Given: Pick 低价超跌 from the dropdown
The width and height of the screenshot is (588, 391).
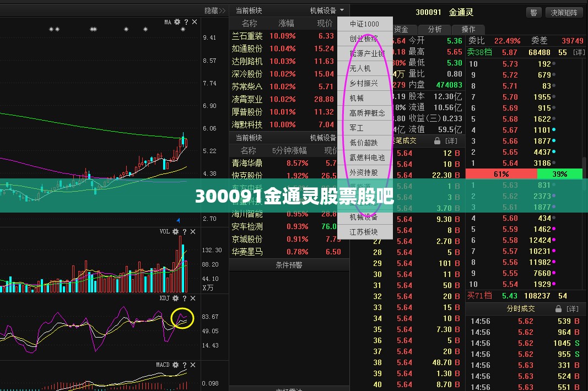Looking at the screenshot, I should coord(364,143).
